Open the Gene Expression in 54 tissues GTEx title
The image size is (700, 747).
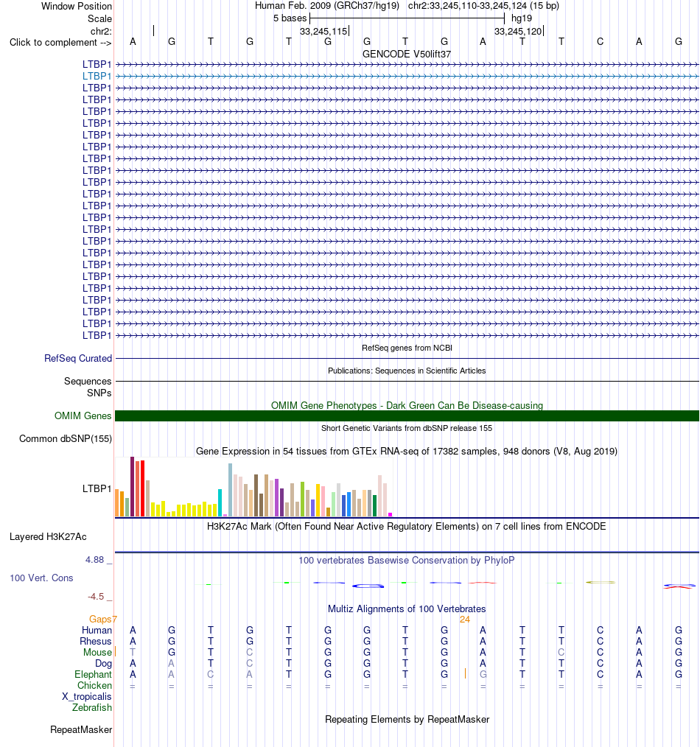pyautogui.click(x=407, y=451)
